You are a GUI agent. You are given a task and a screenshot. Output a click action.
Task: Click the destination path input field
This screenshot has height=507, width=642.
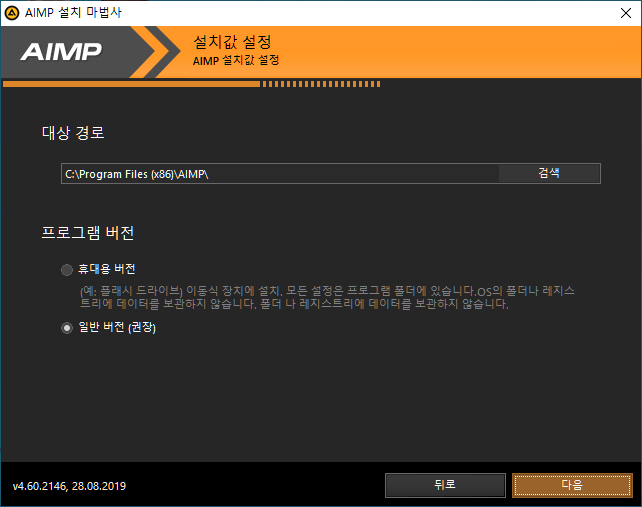[280, 174]
